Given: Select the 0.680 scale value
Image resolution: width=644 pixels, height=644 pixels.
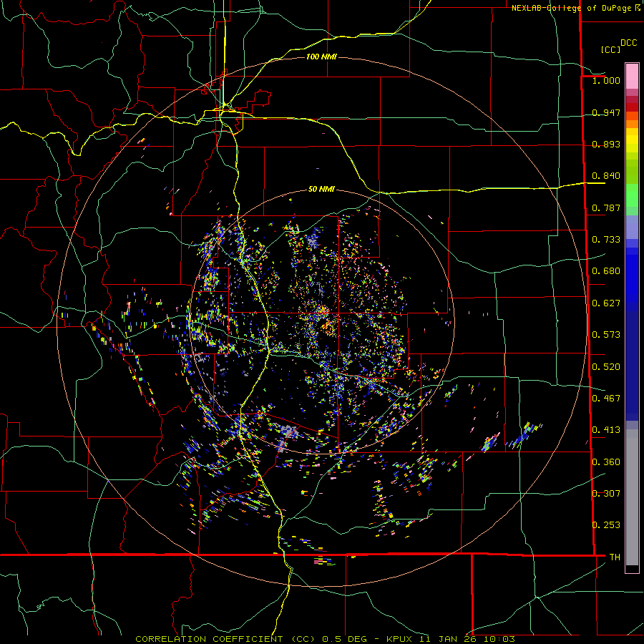Looking at the screenshot, I should [606, 271].
